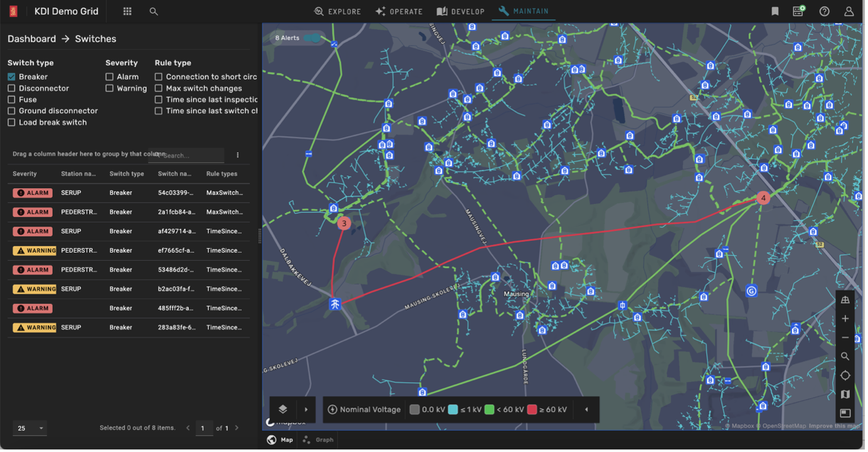Screen dimensions: 868x452
Task: Click the page number input field
Action: click(x=204, y=429)
